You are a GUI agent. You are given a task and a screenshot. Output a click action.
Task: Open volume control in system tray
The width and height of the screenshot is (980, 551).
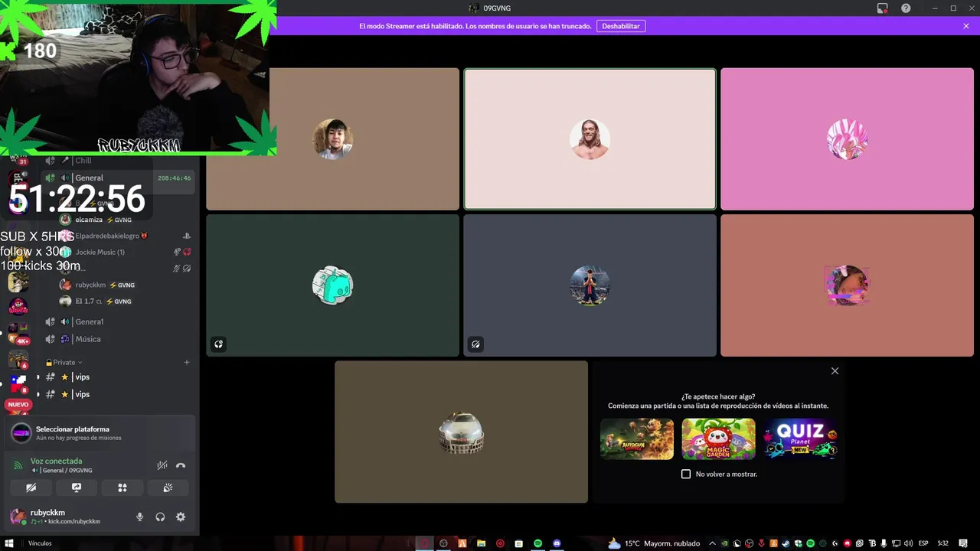pyautogui.click(x=908, y=543)
